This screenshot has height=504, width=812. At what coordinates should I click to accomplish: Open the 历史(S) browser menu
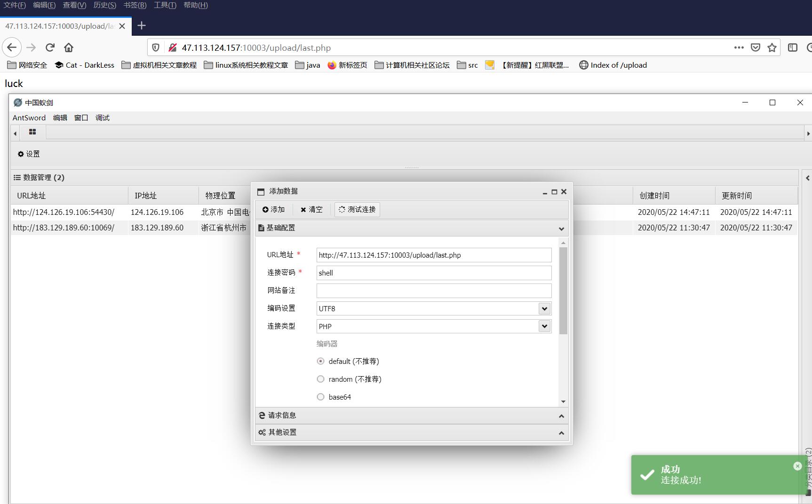coord(104,5)
